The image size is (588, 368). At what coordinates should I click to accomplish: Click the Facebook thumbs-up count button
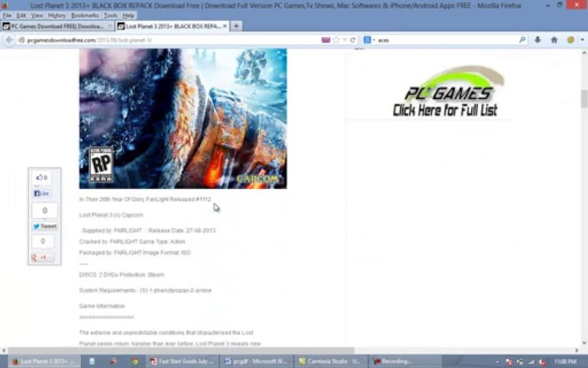tap(42, 177)
